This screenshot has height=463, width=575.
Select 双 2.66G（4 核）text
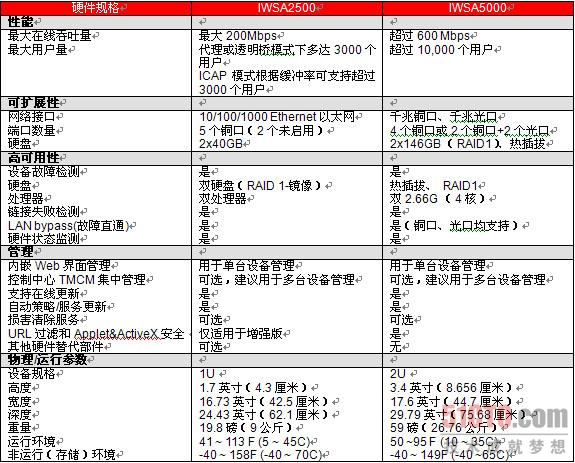(x=439, y=199)
